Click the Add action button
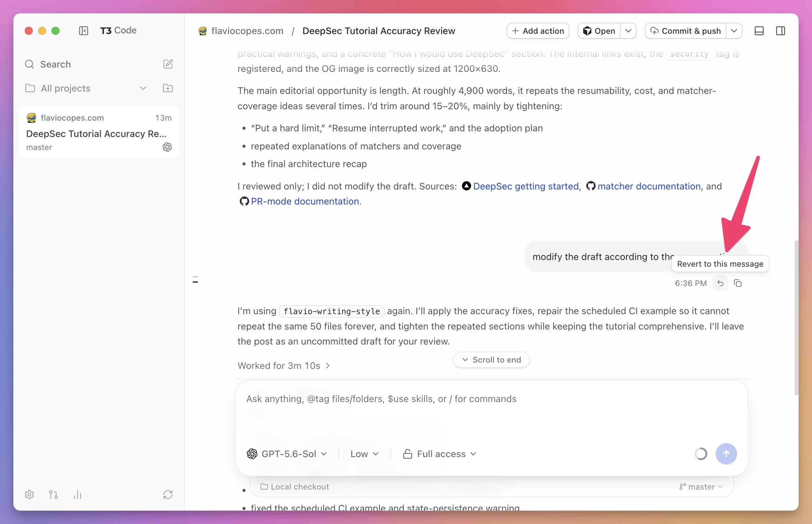 pyautogui.click(x=538, y=31)
